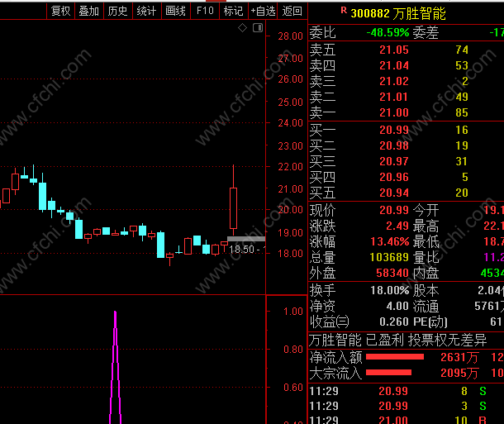
Task: Click the diamond icon above chart
Action: (242, 28)
